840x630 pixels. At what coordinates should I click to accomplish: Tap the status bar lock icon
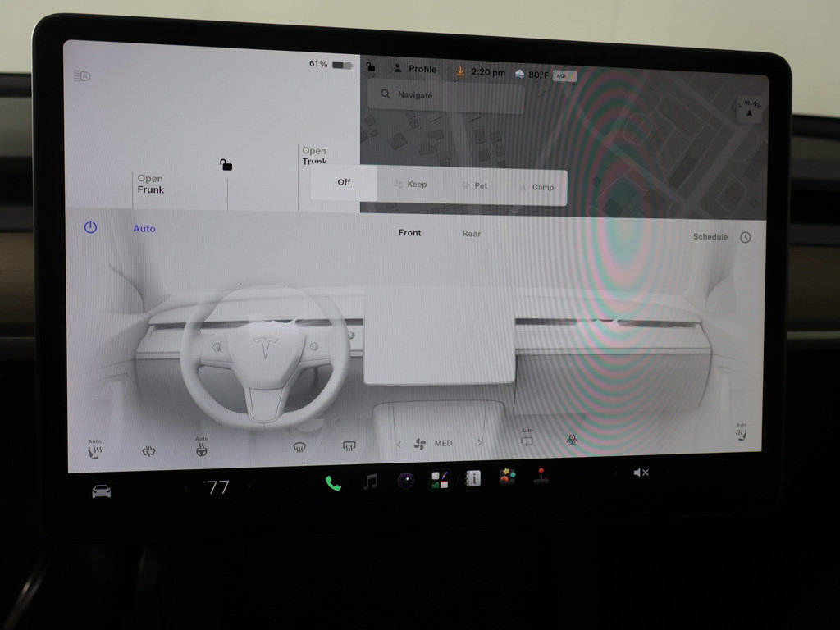click(x=370, y=67)
